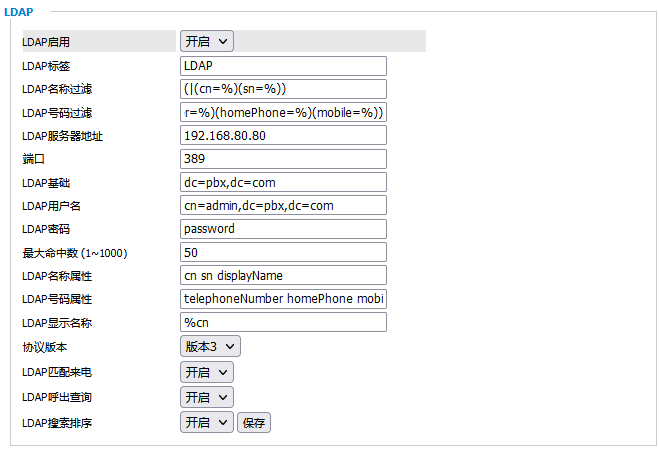Edit the LDAP名称属性 field
659x451 pixels.
[x=283, y=275]
